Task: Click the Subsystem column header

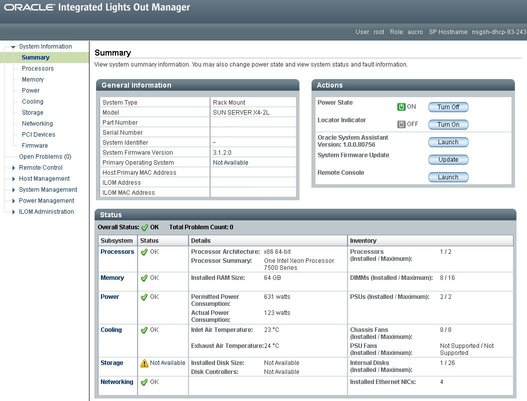Action: click(x=118, y=241)
